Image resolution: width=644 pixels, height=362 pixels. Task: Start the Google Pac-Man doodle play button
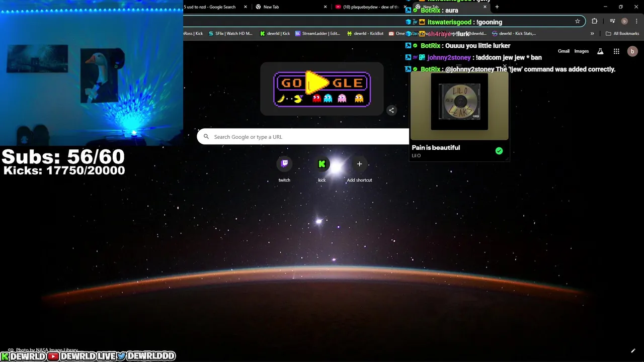(317, 83)
